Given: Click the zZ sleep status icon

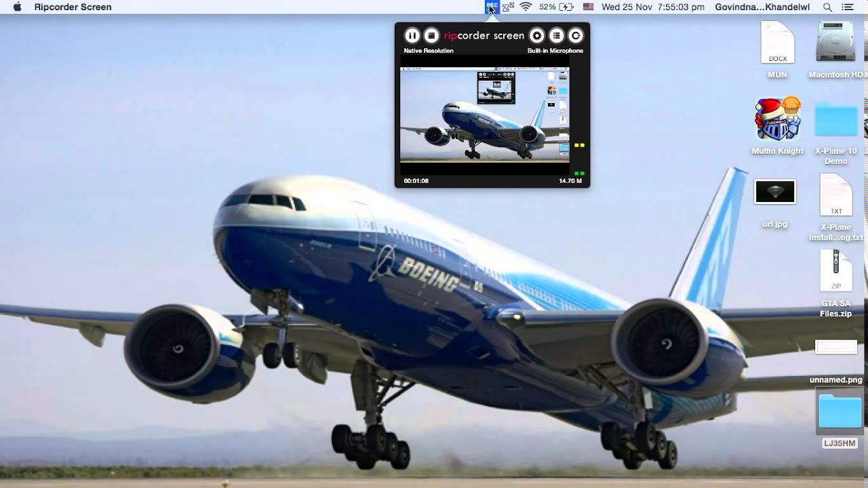Looking at the screenshot, I should coord(508,7).
